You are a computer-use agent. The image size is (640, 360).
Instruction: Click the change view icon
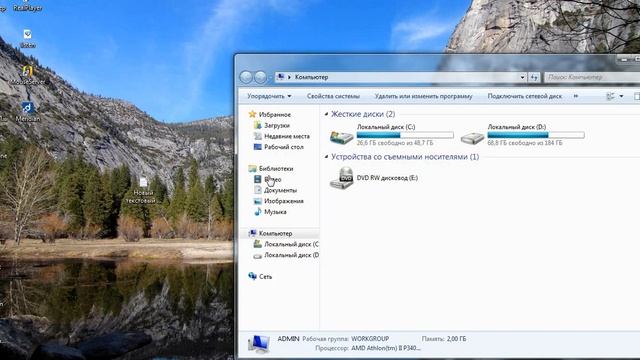610,96
